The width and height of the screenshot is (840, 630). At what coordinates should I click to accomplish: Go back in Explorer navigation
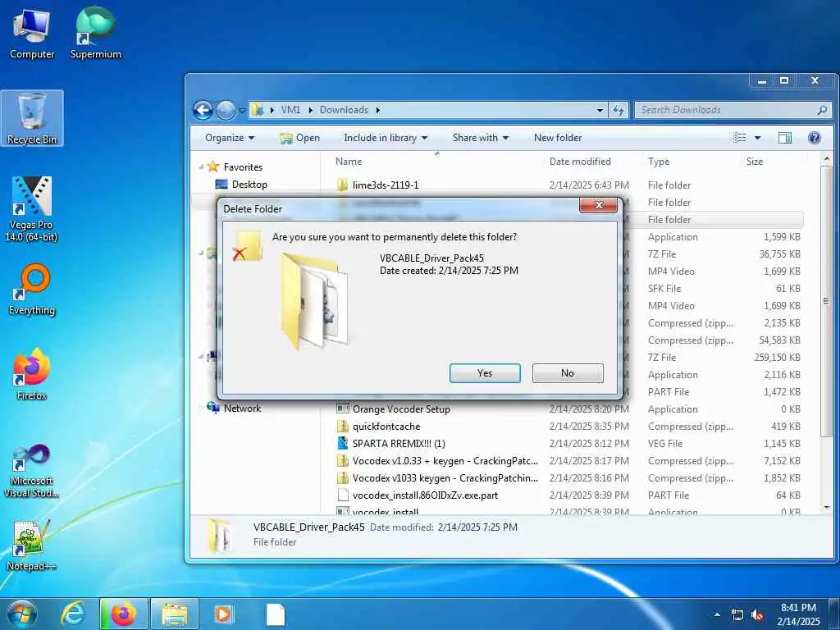click(x=203, y=111)
